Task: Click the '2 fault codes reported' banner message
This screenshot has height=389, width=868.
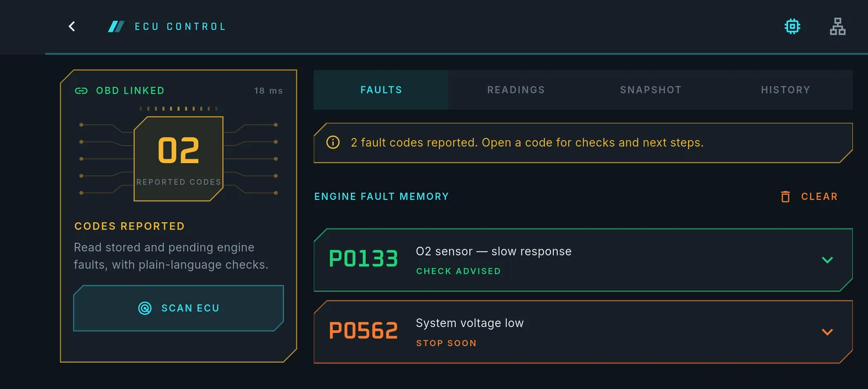Action: point(527,143)
